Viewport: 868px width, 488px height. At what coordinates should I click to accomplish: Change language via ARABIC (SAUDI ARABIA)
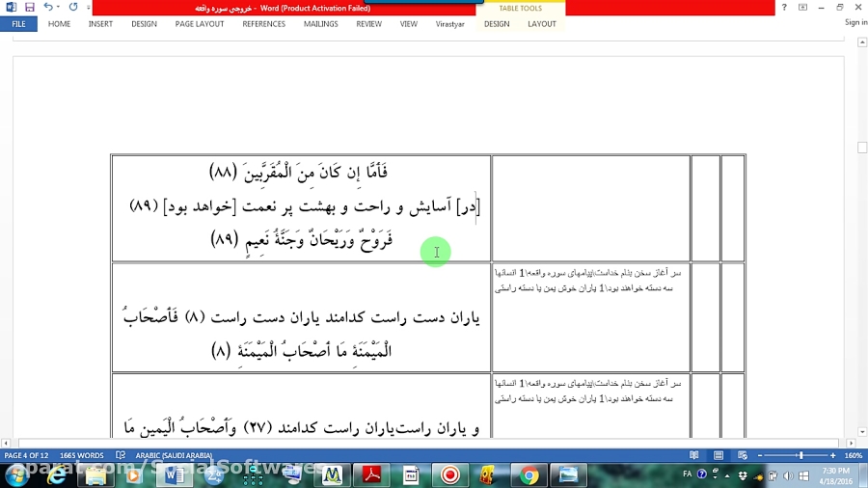click(x=174, y=455)
